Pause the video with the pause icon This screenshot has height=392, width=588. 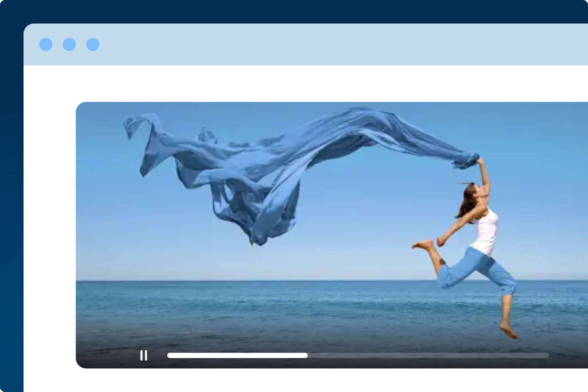point(143,355)
